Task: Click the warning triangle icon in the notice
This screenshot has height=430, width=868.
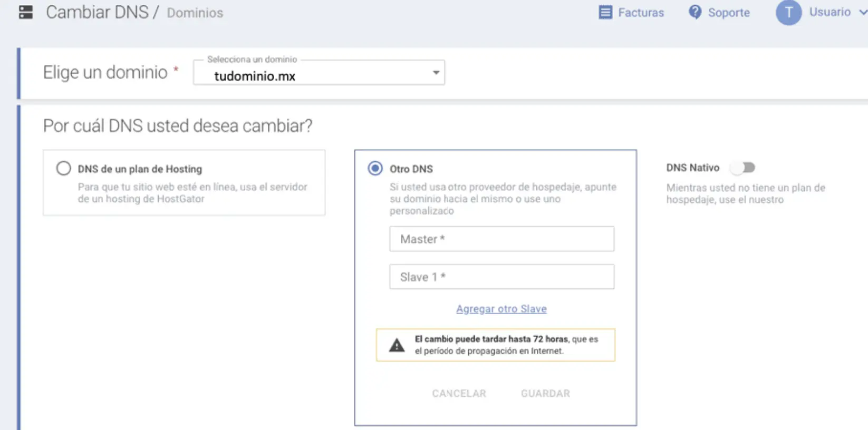Action: [397, 345]
